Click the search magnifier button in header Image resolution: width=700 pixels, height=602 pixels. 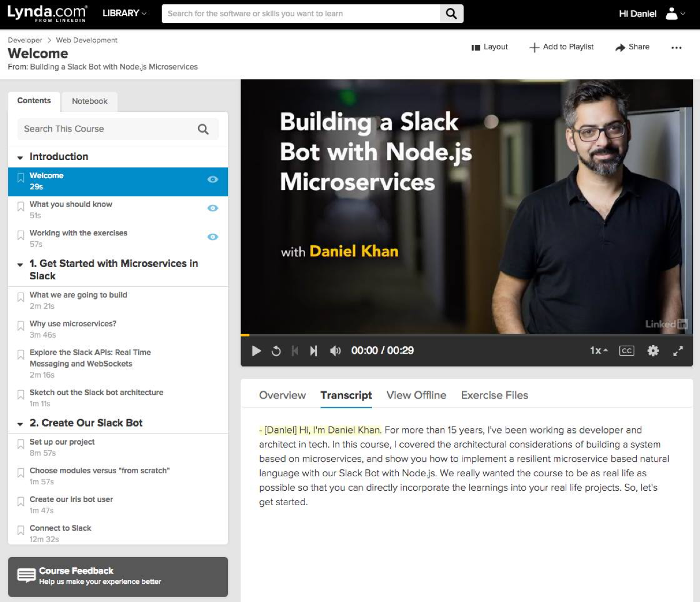pos(452,13)
